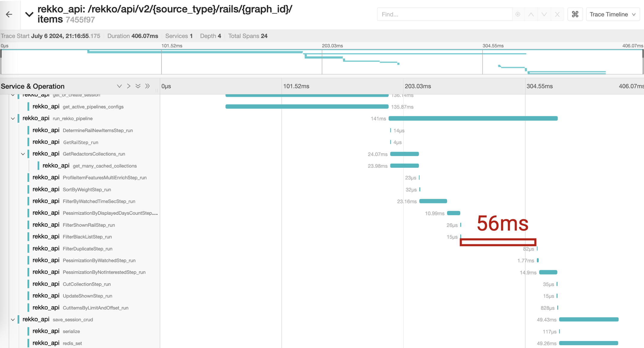Select the redis_set span row
Image resolution: width=644 pixels, height=348 pixels.
tap(72, 343)
